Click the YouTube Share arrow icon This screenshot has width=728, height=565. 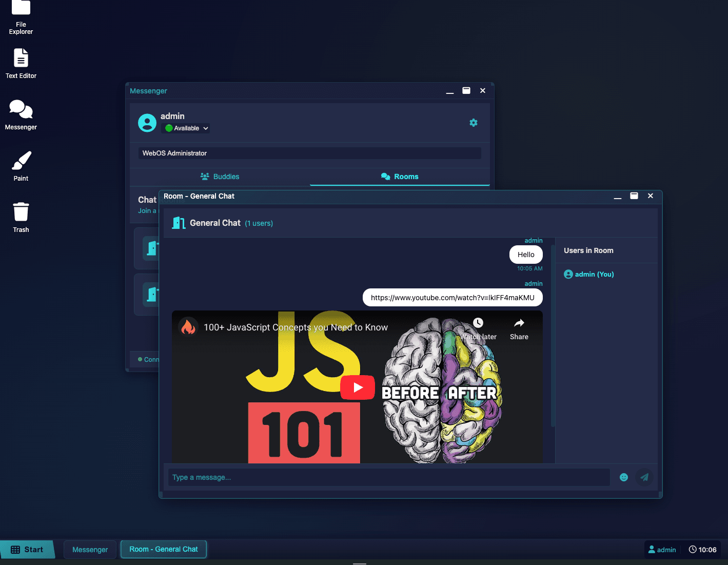click(x=519, y=323)
